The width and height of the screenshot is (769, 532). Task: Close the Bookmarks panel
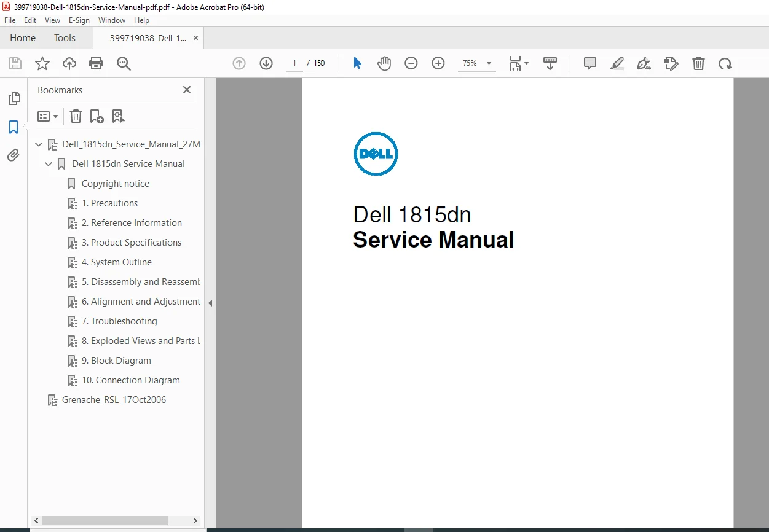pyautogui.click(x=187, y=90)
